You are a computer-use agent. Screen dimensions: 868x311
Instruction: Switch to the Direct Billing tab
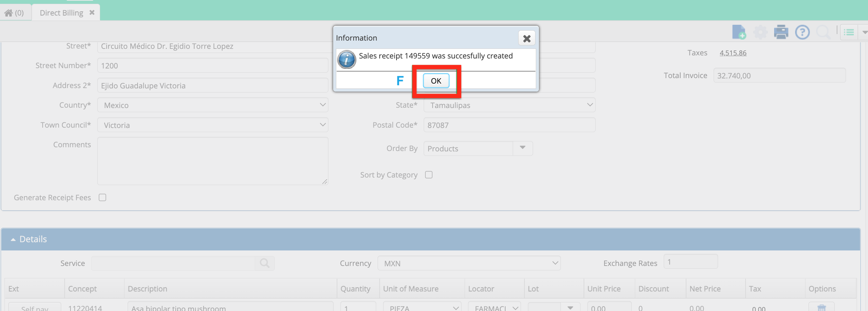pos(62,13)
